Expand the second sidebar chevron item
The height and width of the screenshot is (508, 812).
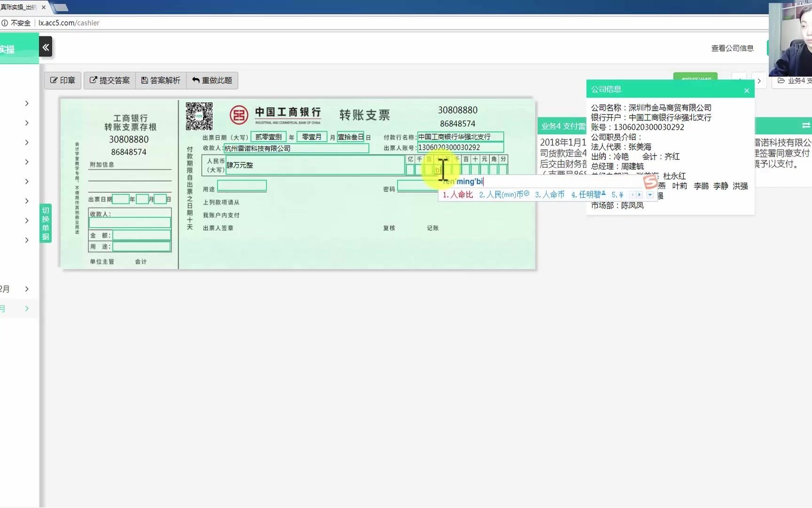(x=27, y=123)
